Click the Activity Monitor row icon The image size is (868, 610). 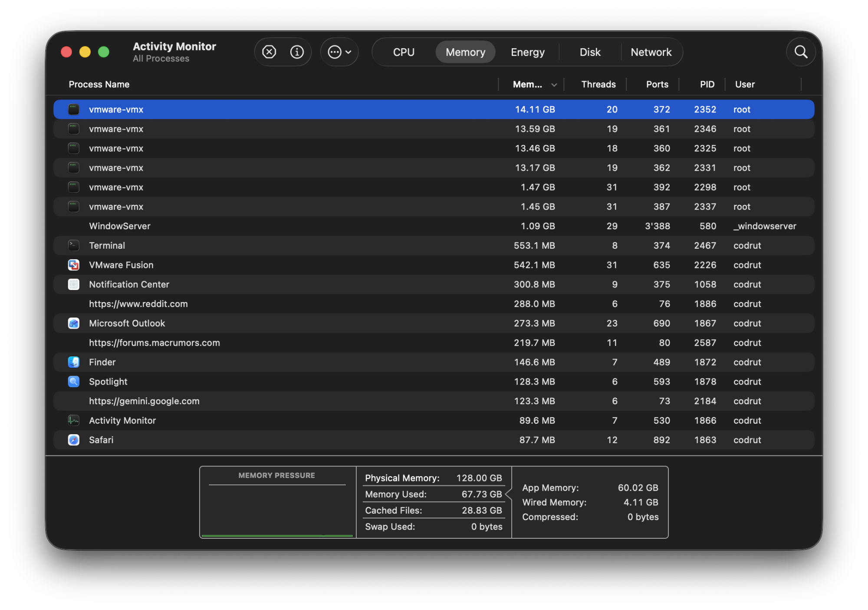74,420
